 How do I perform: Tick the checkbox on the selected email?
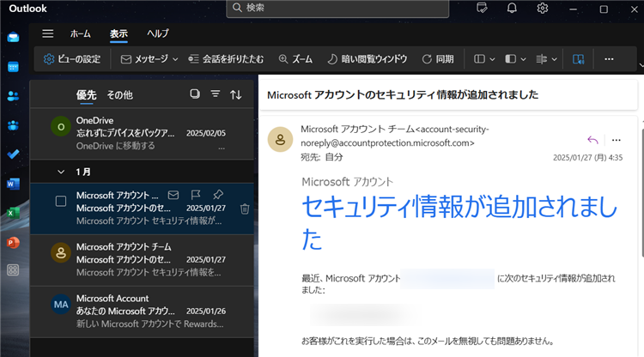pos(61,201)
